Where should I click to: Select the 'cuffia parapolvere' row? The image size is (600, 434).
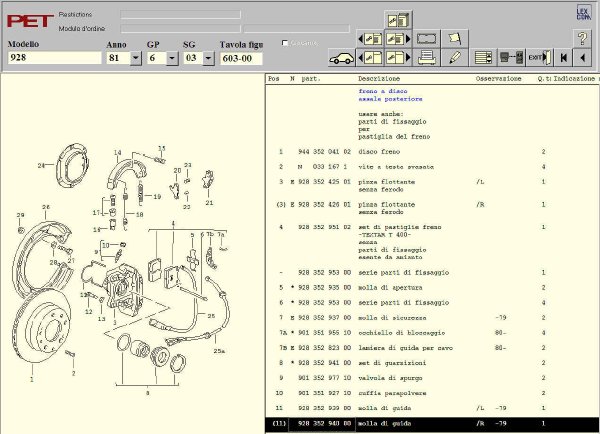pos(432,393)
